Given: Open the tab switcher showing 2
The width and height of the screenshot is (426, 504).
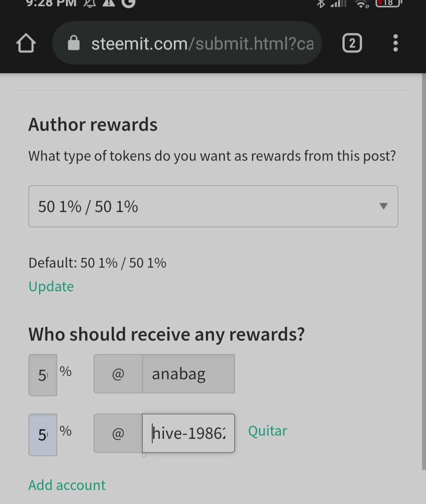Looking at the screenshot, I should pos(352,43).
